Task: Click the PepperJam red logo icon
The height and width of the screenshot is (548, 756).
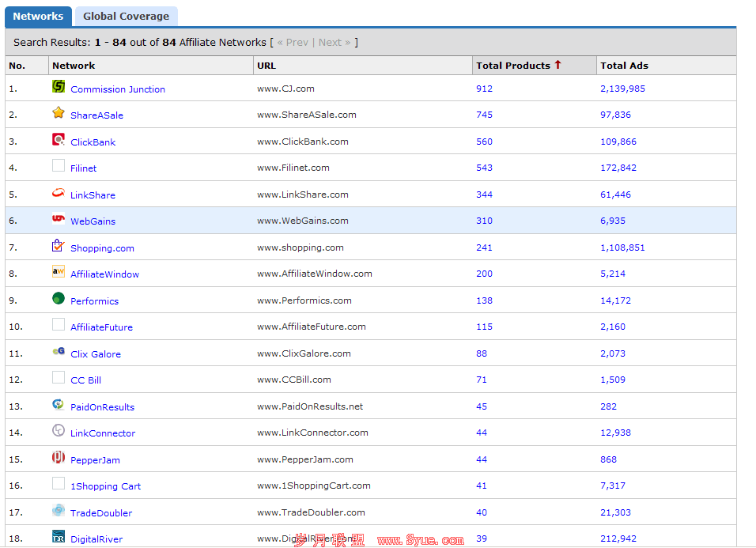Action: 59,458
